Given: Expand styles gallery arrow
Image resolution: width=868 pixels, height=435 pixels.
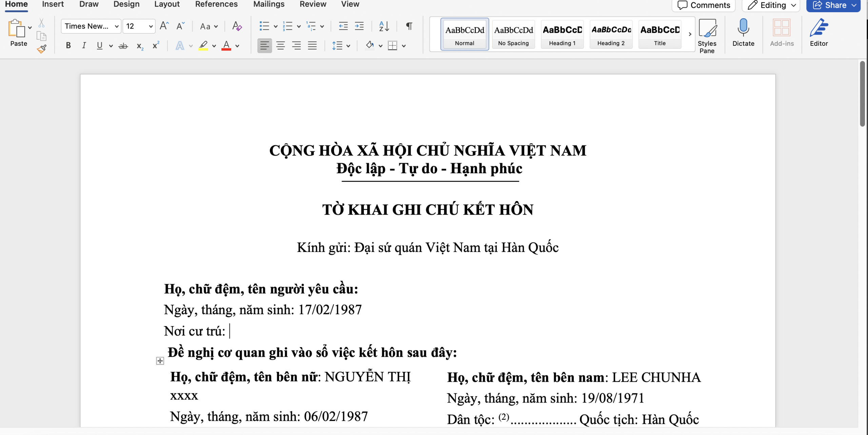Looking at the screenshot, I should pyautogui.click(x=690, y=34).
